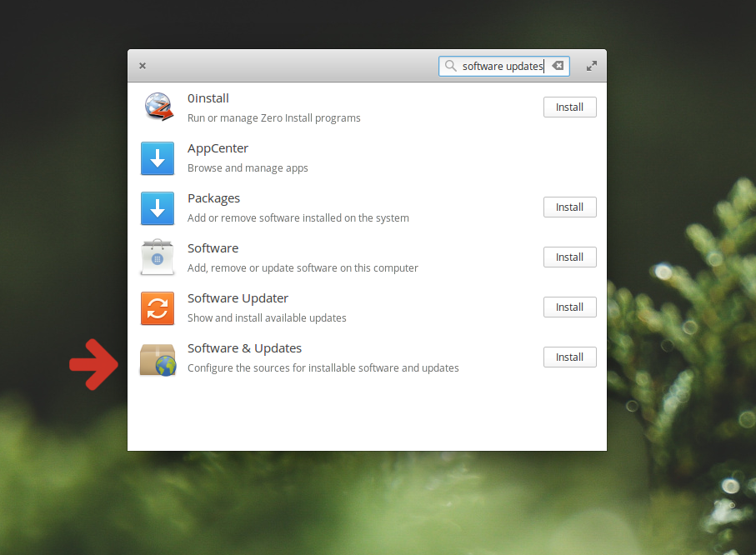Click 'Run or manage Zero Install programs'
Viewport: 756px width, 555px height.
[274, 118]
